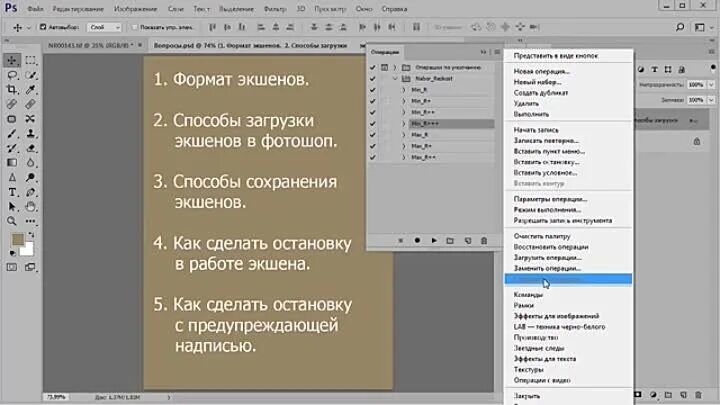Viewport: 720px width, 405px height.
Task: Toggle checkmark for Операции по умолчанию set
Action: point(373,68)
